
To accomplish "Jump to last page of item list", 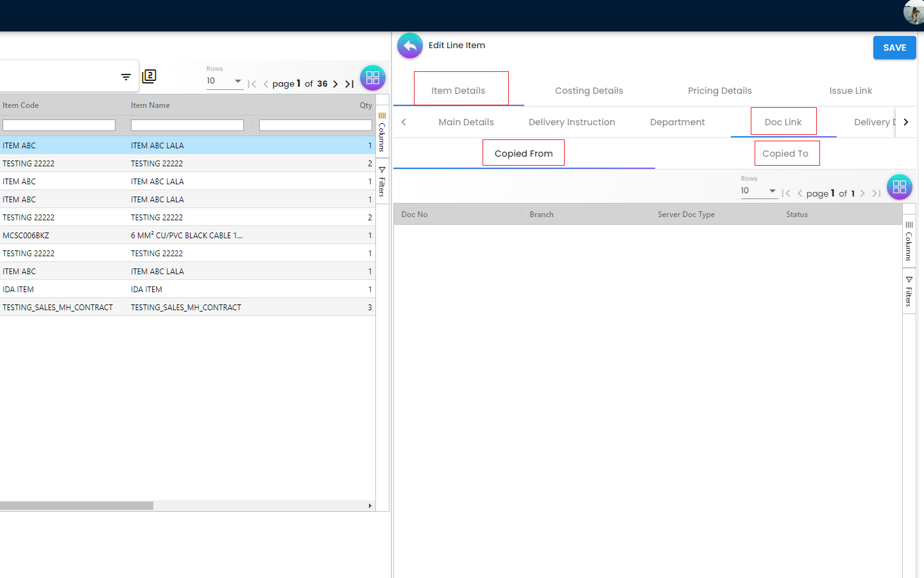I will (350, 84).
